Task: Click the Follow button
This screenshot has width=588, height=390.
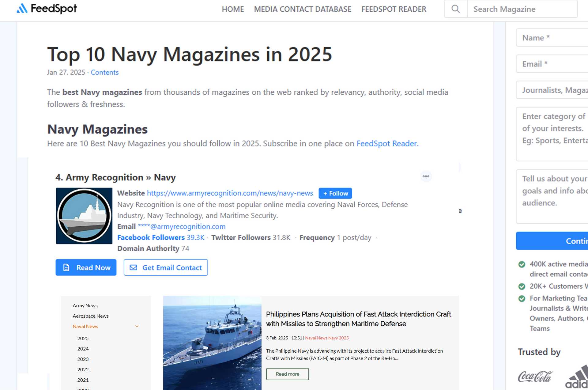Action: coord(335,193)
